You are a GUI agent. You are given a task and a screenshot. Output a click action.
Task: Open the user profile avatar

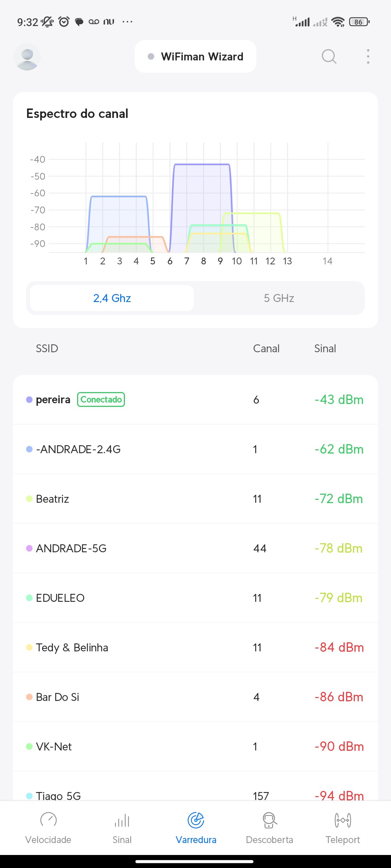tap(27, 57)
